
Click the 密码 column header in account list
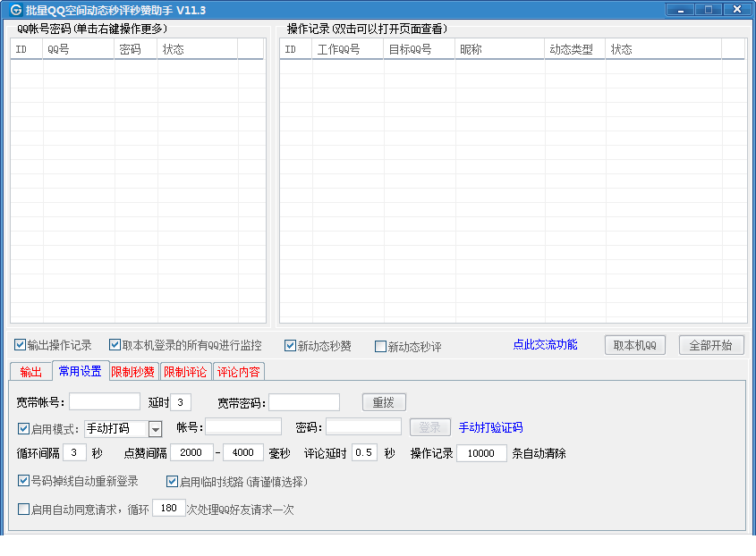tap(136, 49)
